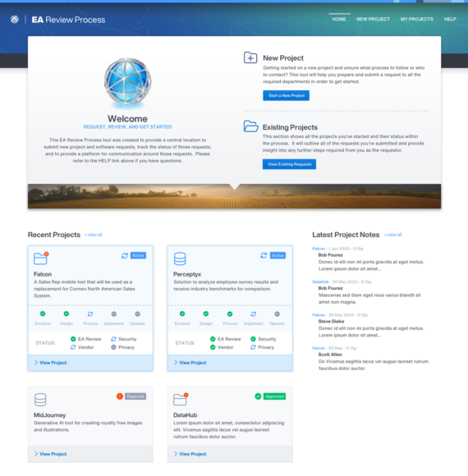Click the New Project folder-plus icon
The width and height of the screenshot is (468, 476).
[250, 57]
